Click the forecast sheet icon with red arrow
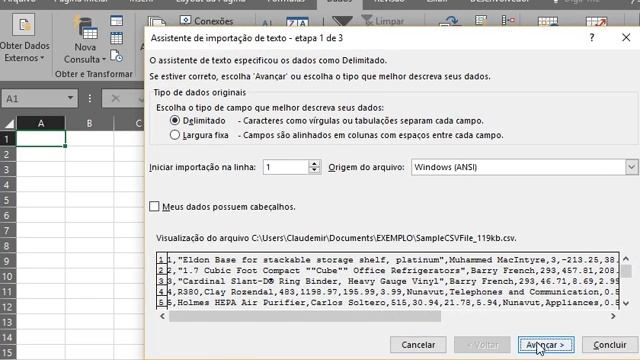This screenshot has height=360, width=640. [x=596, y=22]
